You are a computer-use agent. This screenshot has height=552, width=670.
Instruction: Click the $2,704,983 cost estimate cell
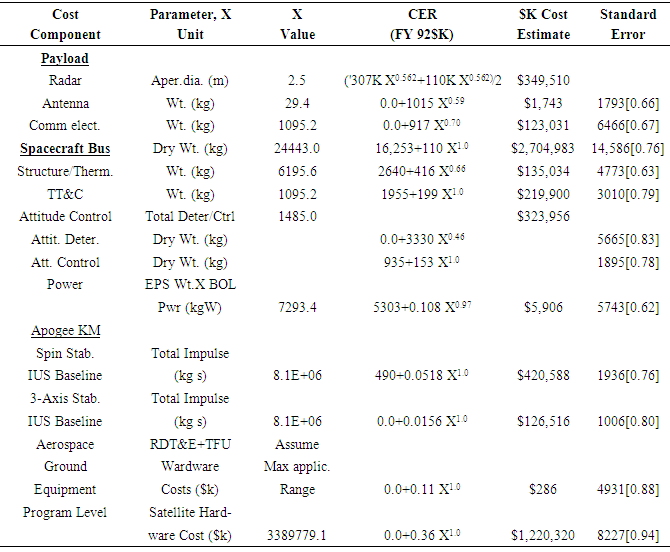tap(544, 149)
